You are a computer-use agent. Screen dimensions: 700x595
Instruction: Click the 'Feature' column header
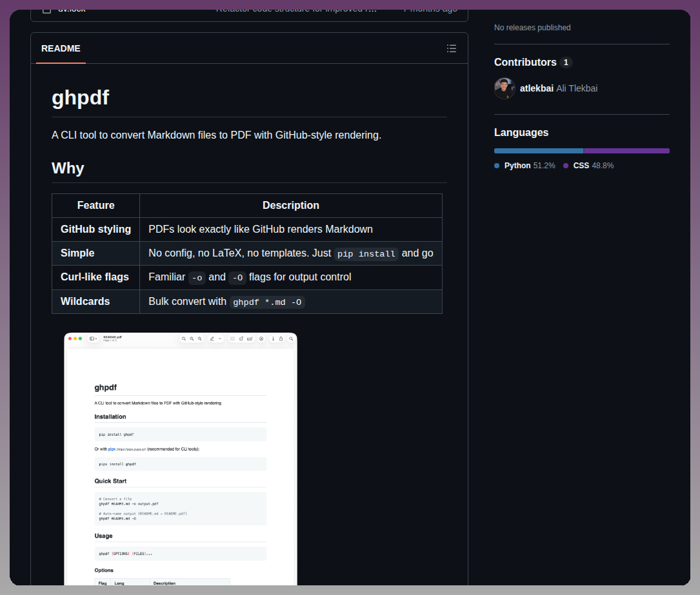pos(96,206)
